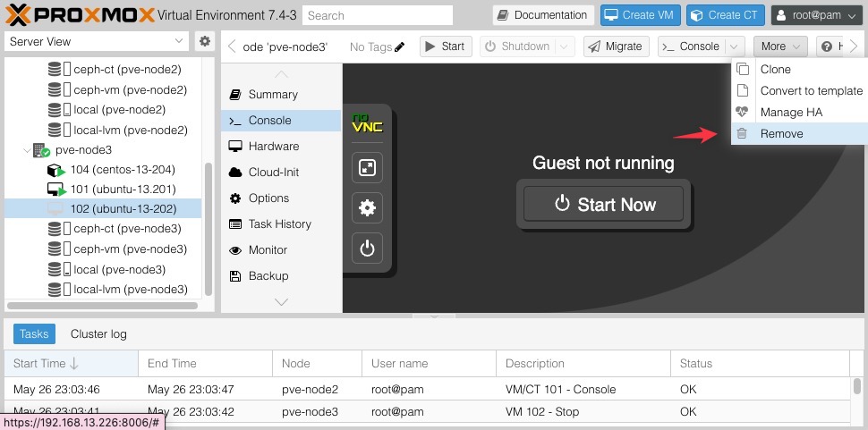Click the noVNC logo in console panel

(368, 122)
